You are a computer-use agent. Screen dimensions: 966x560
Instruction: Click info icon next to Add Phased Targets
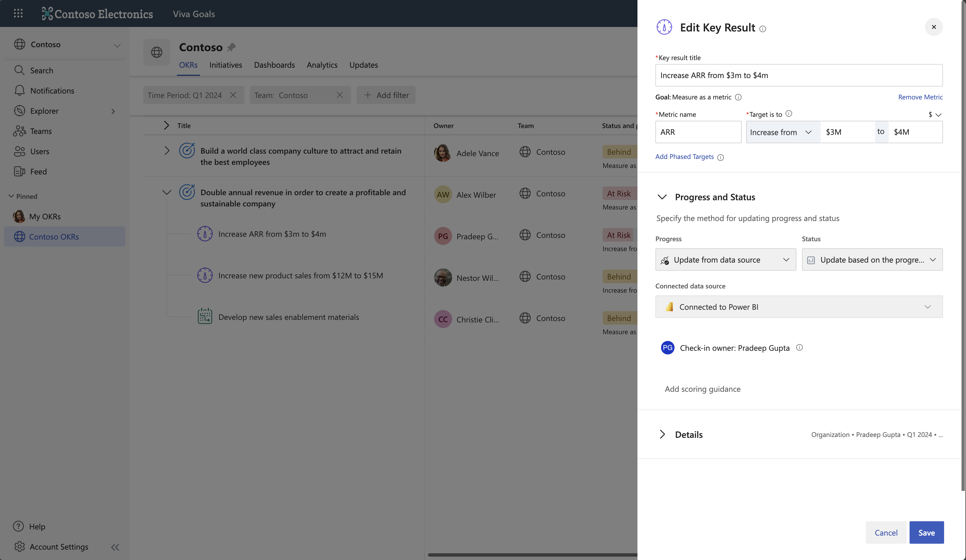[x=720, y=158]
